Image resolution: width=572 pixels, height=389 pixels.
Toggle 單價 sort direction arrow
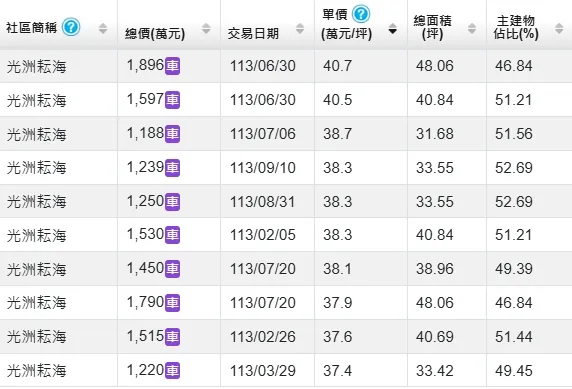[x=393, y=28]
